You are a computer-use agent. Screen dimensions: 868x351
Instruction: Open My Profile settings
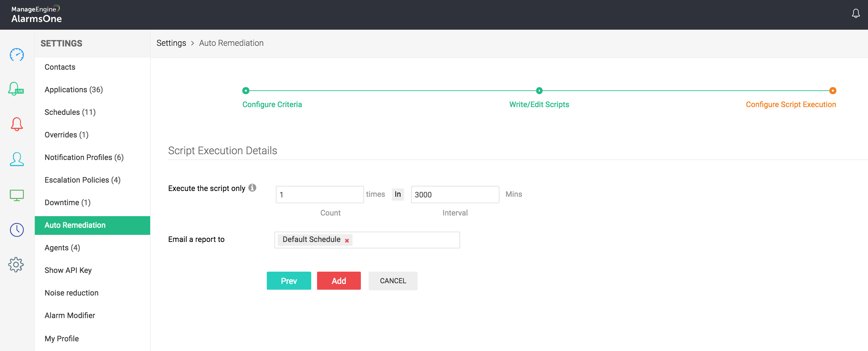point(62,339)
